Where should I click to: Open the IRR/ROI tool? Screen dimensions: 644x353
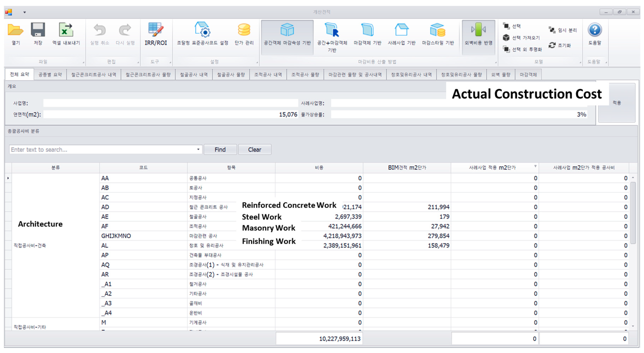tap(155, 31)
